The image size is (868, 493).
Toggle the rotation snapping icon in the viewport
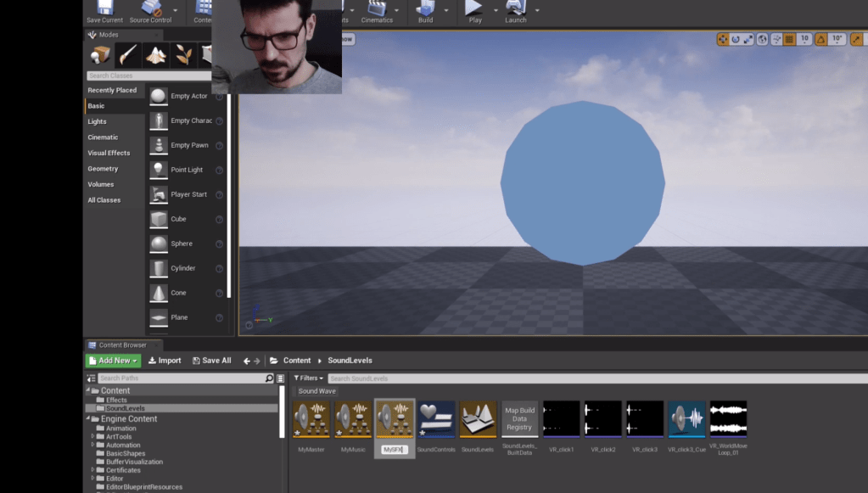pyautogui.click(x=821, y=39)
